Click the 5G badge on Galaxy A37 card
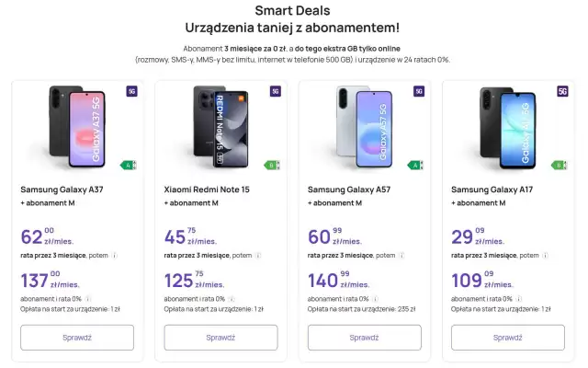588x368 pixels. pyautogui.click(x=131, y=92)
